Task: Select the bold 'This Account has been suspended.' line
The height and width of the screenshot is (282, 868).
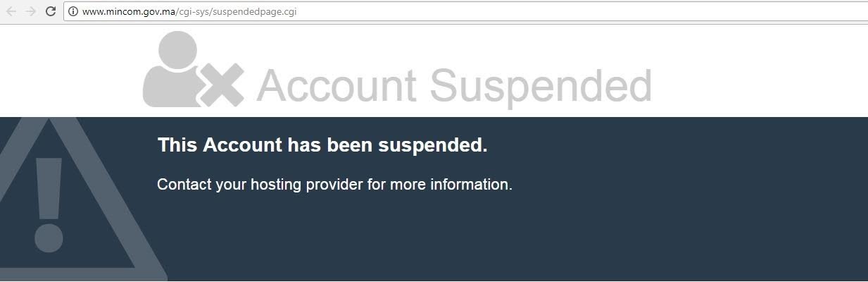Action: 322,145
